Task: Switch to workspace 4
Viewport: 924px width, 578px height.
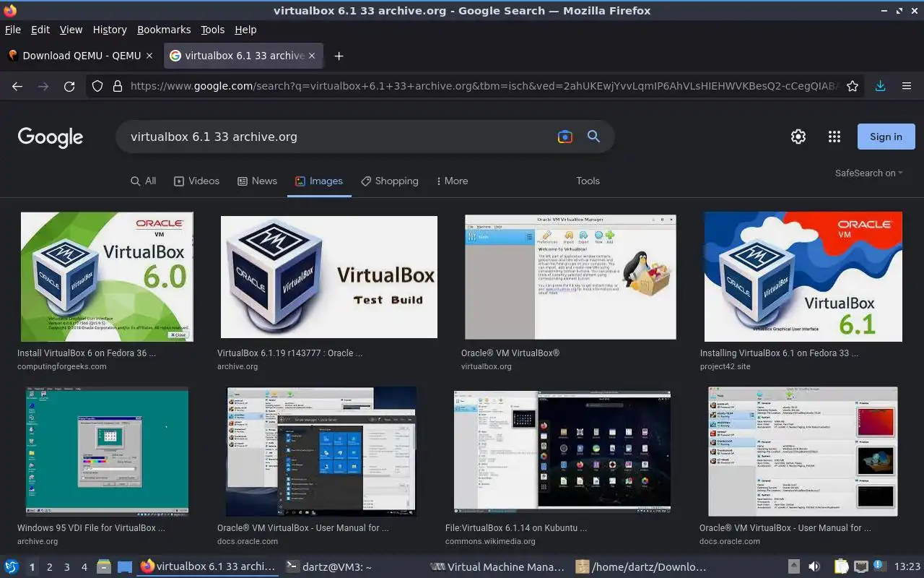Action: point(84,567)
